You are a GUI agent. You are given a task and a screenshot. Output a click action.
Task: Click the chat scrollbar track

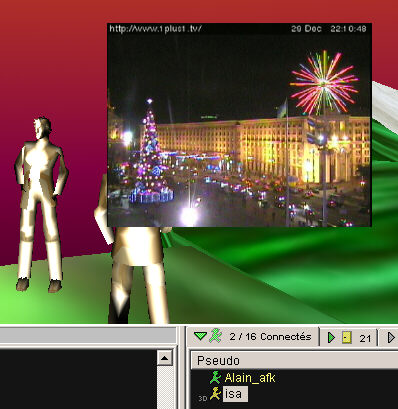[165, 387]
